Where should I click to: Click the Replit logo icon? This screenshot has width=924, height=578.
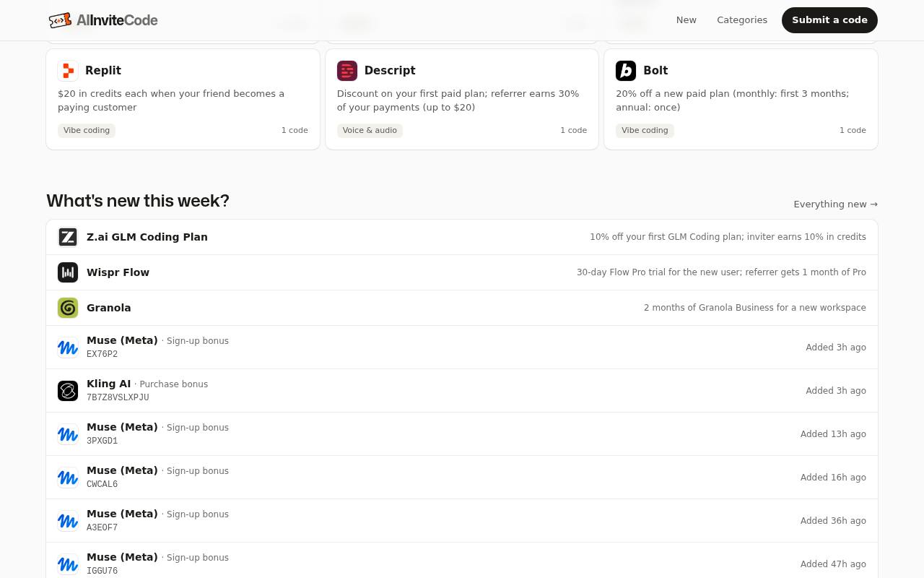click(x=68, y=71)
